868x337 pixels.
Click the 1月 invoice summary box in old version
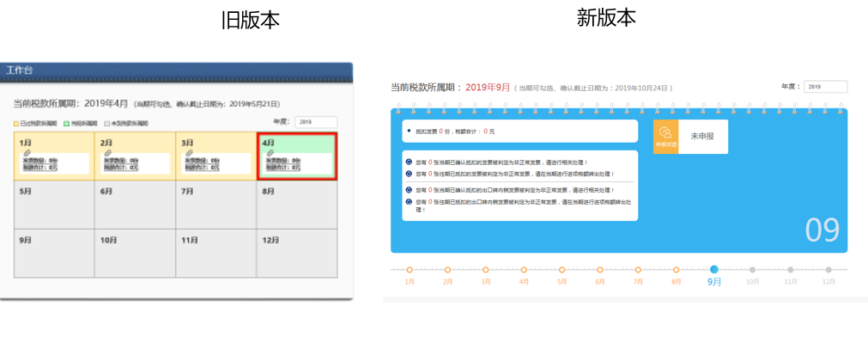(54, 164)
